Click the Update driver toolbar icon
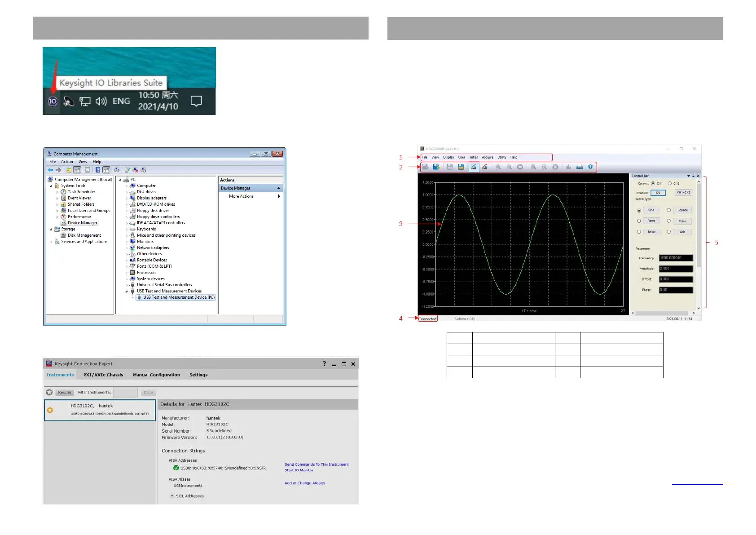Viewport: 756px width, 535px height. click(127, 170)
